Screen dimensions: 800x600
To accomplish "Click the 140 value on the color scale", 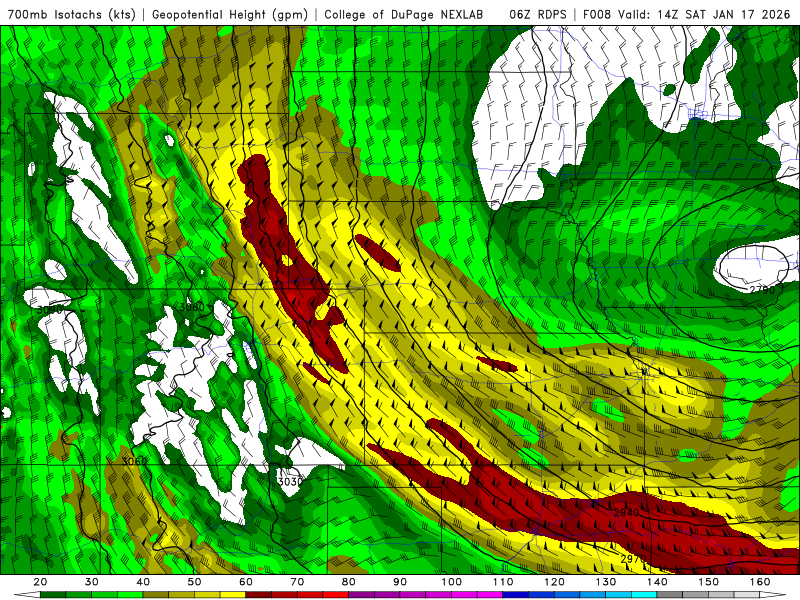I will pos(657,582).
